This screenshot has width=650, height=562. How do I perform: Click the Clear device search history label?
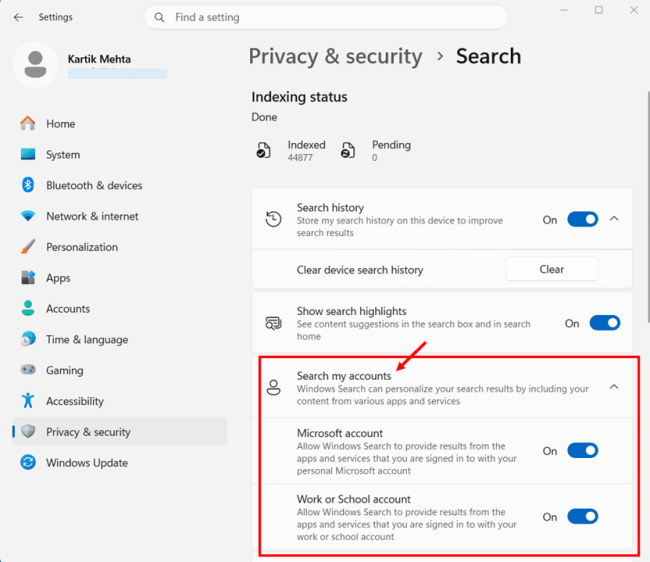click(x=360, y=270)
